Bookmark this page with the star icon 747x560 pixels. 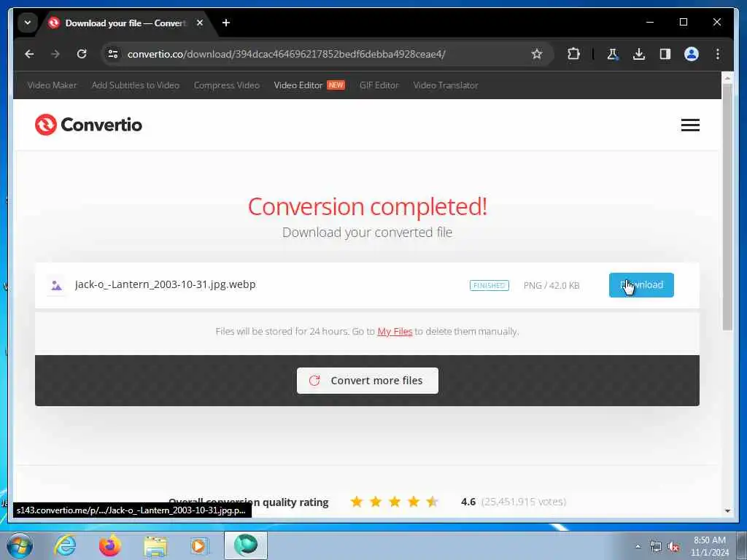pos(537,54)
